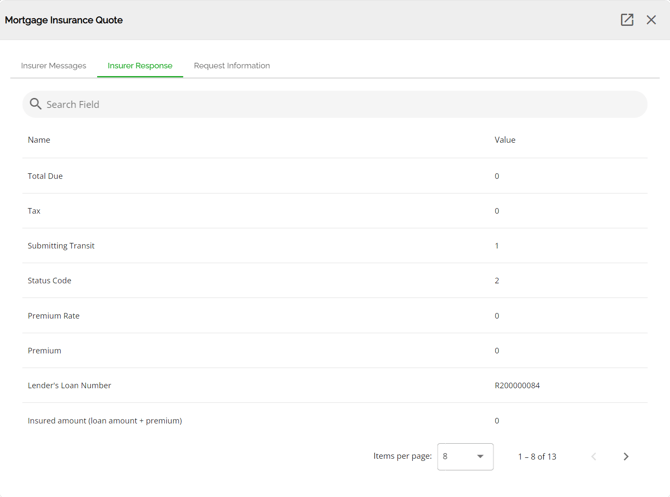The image size is (670, 497).
Task: Click the dropdown arrow beside 8
Action: tap(480, 456)
